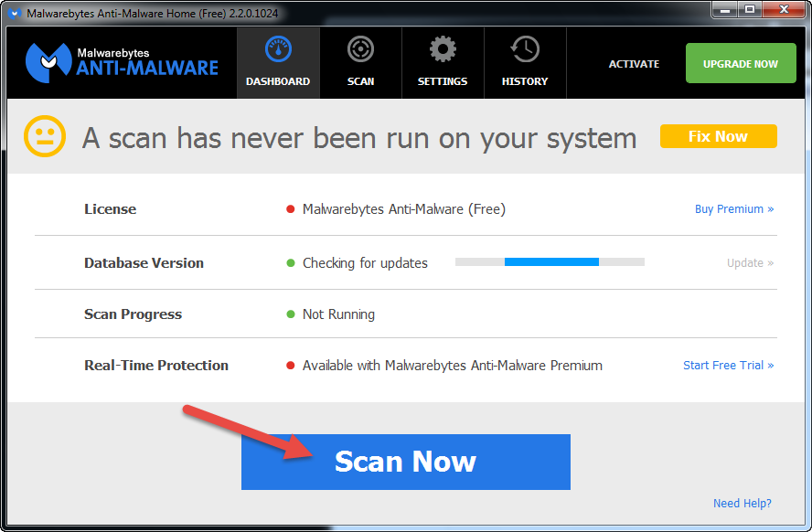
Task: Close the Malwarebytes window
Action: (x=784, y=10)
